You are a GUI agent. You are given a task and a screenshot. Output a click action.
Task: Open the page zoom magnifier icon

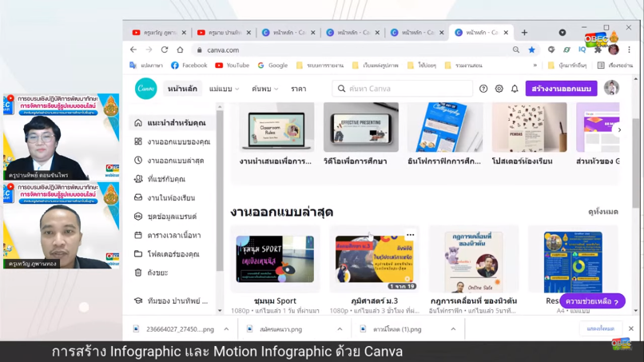pos(516,50)
